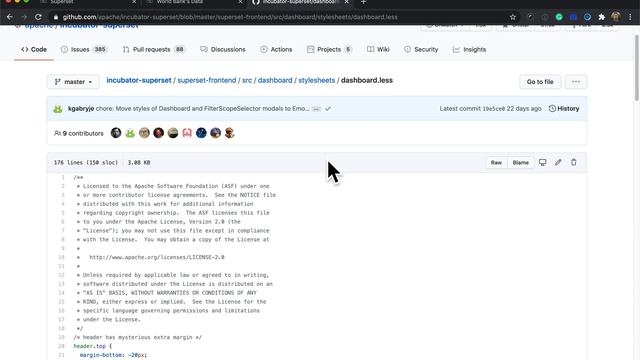This screenshot has width=640, height=360.
Task: Open the Security tab
Action: (421, 49)
